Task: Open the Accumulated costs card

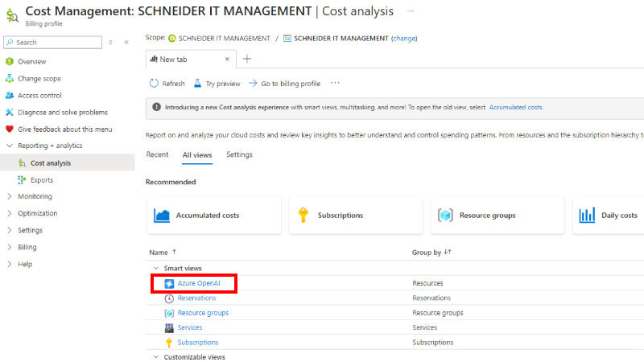Action: (x=213, y=216)
